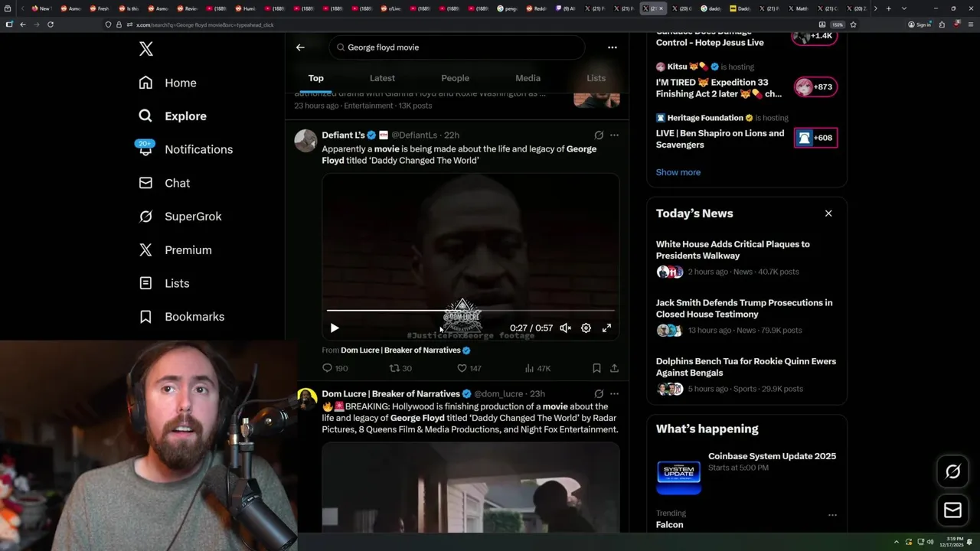Open Coinbase System Update 2025 event

click(746, 471)
